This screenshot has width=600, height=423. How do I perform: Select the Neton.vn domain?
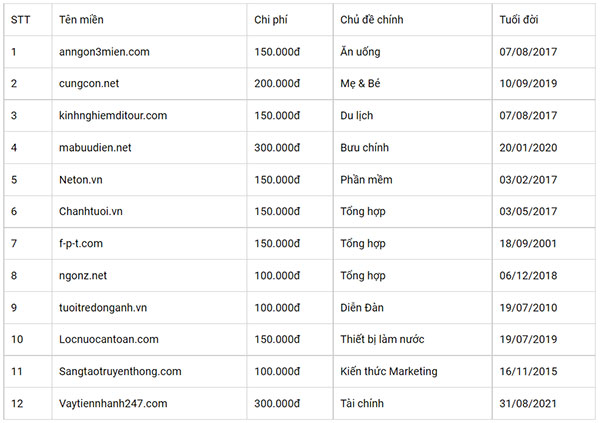coord(81,180)
